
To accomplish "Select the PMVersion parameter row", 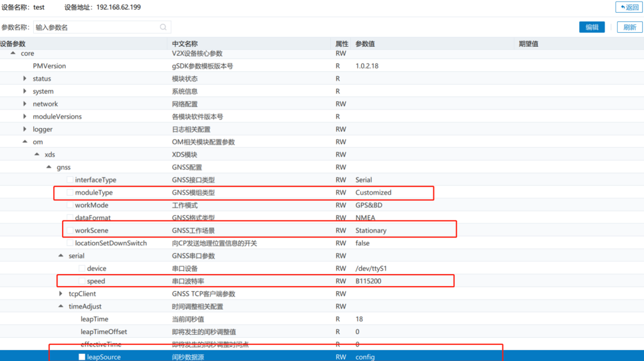I will (x=49, y=66).
